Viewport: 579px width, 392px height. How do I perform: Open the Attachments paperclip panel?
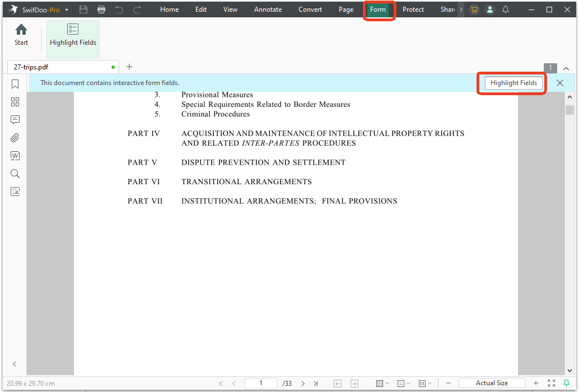[x=15, y=138]
